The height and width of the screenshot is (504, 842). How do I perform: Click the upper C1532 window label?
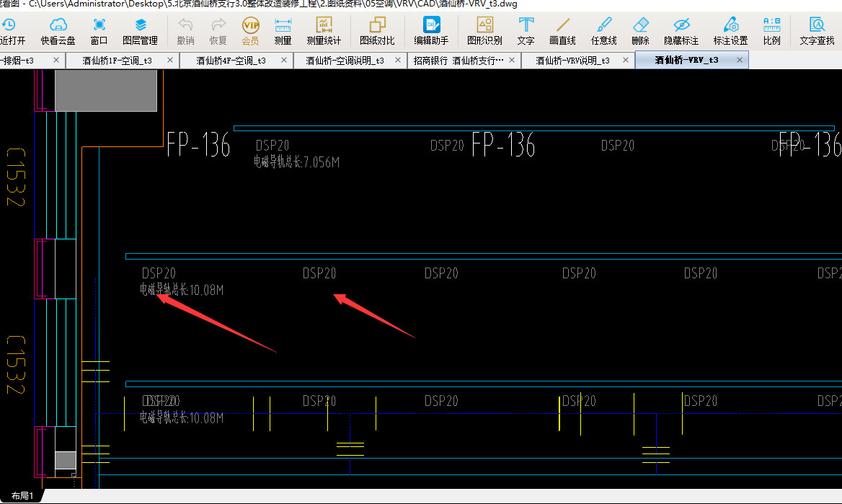click(x=16, y=177)
